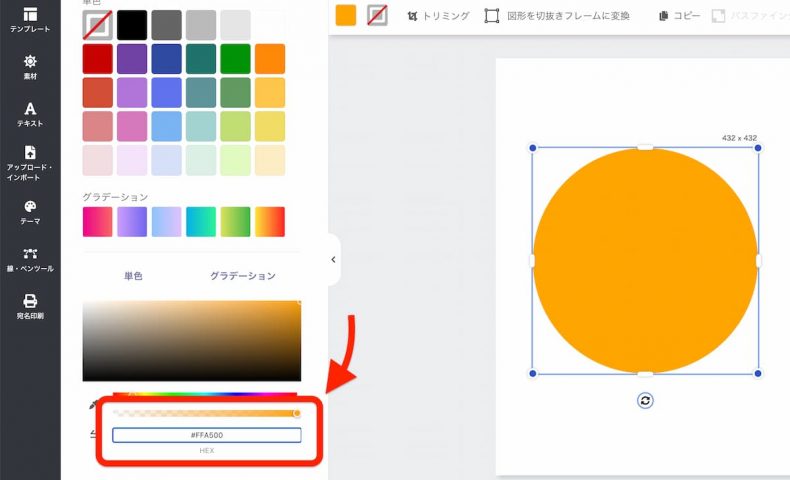Pick the black color swatch
Screen dimensions: 790x480
[x=132, y=25]
